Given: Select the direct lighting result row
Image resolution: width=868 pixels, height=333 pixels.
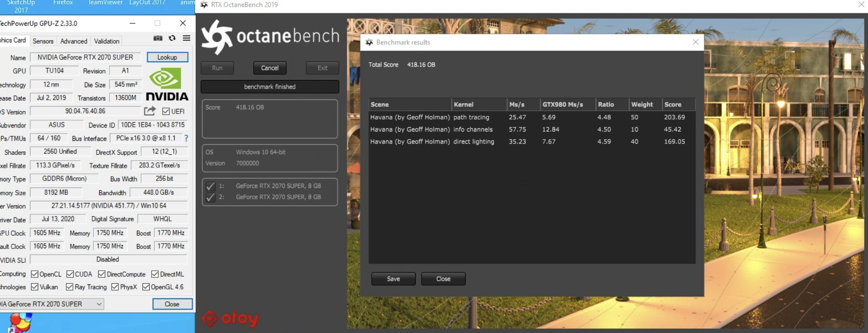Looking at the screenshot, I should (532, 142).
